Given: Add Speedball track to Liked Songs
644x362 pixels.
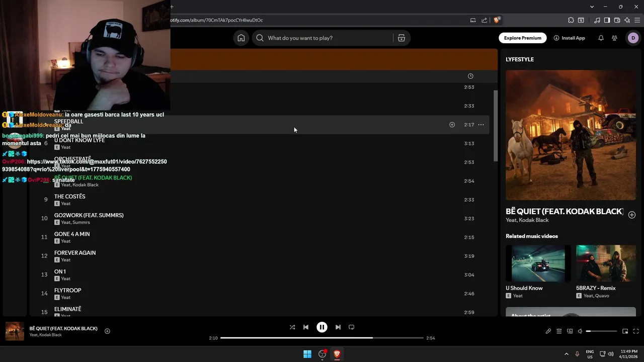Looking at the screenshot, I should coord(452,125).
